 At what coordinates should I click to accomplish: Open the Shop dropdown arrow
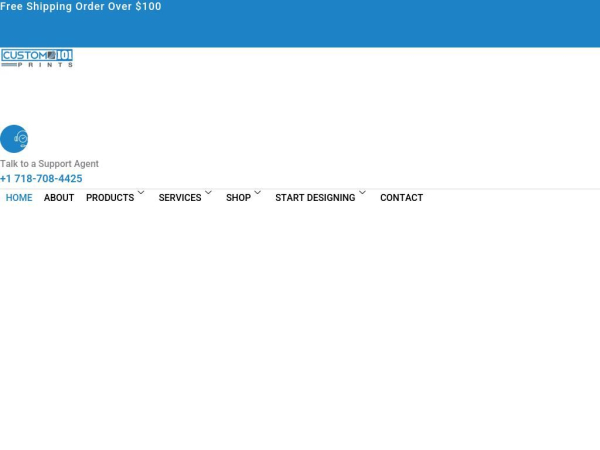coord(257,193)
